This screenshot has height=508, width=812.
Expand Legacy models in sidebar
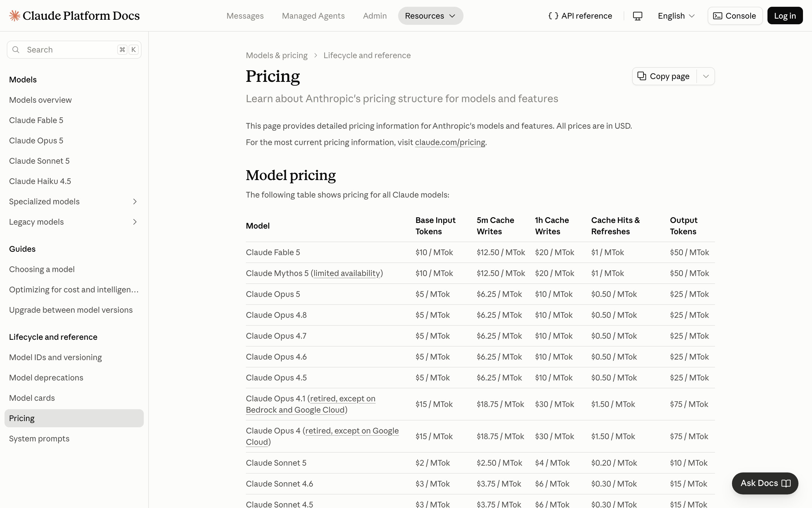(135, 222)
